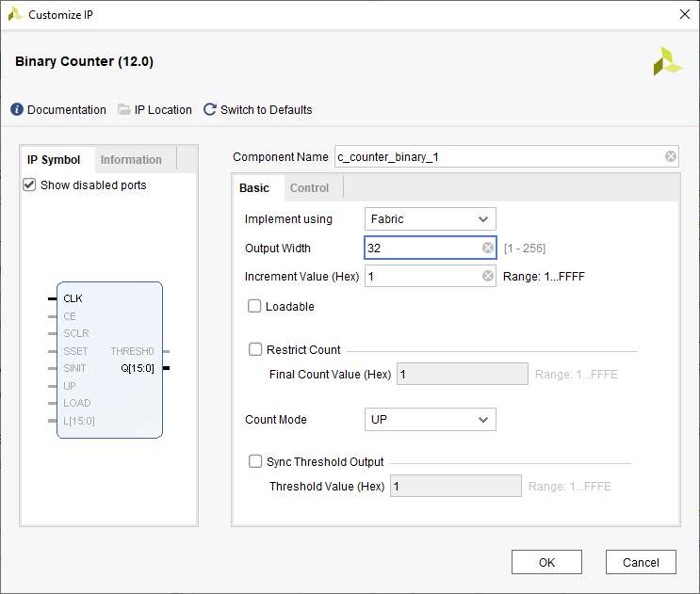Open the Documentation info icon
The width and height of the screenshot is (700, 594).
point(17,110)
